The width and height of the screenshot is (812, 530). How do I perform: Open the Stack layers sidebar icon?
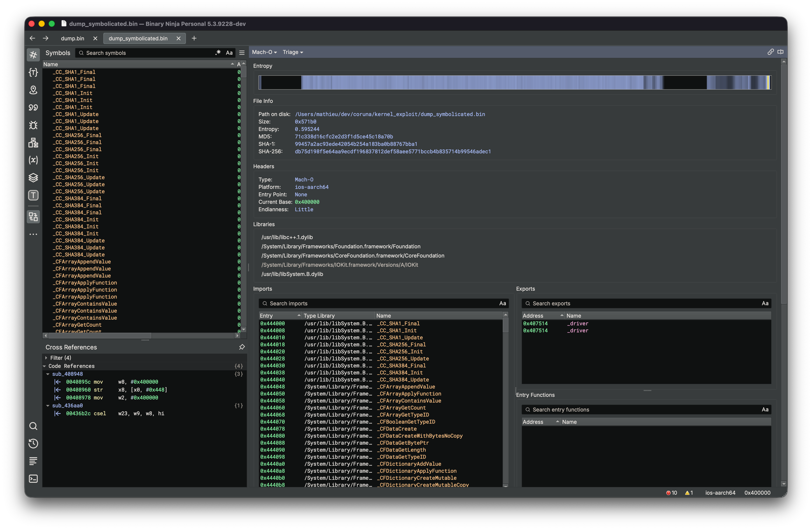[33, 177]
